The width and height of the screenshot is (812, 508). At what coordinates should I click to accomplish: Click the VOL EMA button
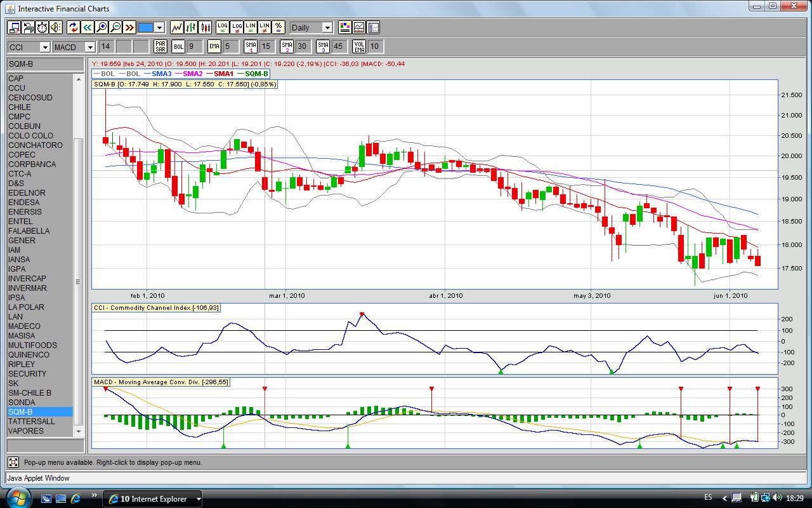tap(360, 46)
